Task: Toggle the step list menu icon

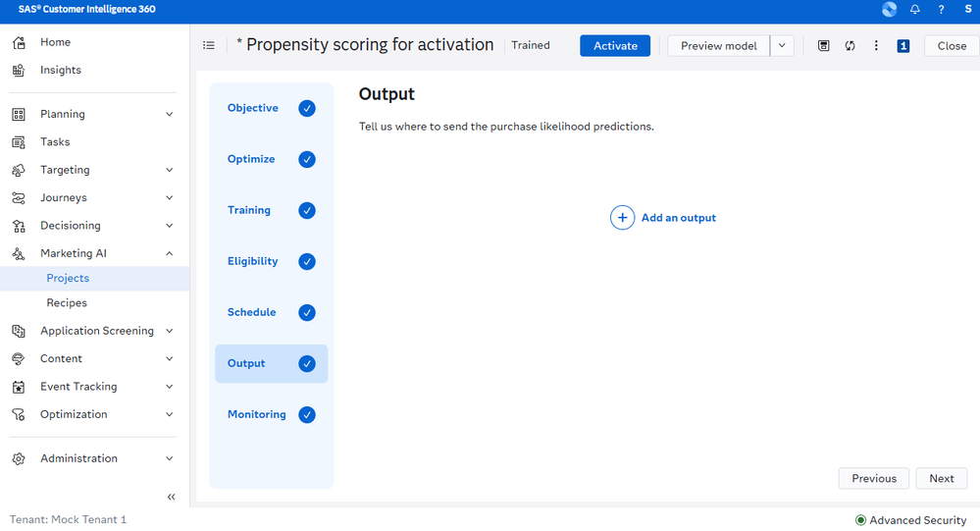Action: click(x=209, y=46)
